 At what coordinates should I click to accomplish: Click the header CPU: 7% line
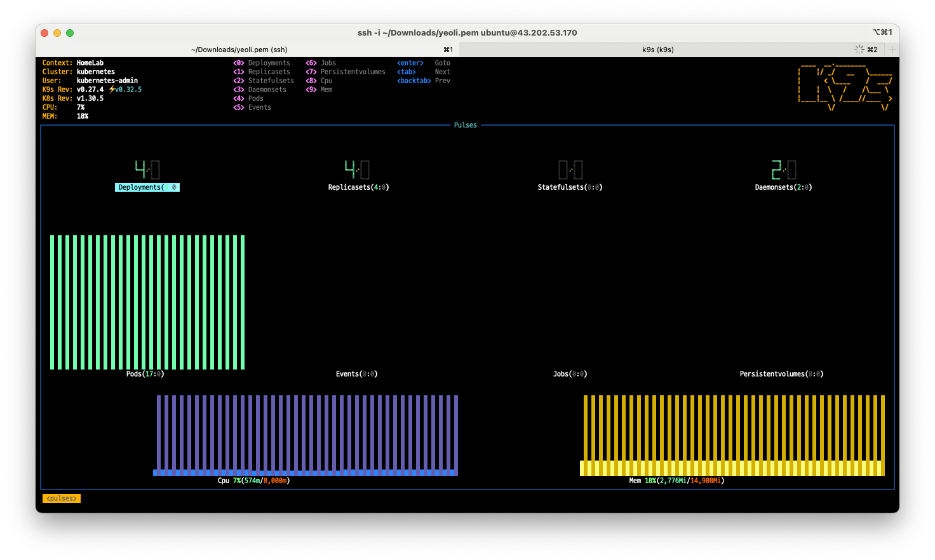pyautogui.click(x=64, y=107)
